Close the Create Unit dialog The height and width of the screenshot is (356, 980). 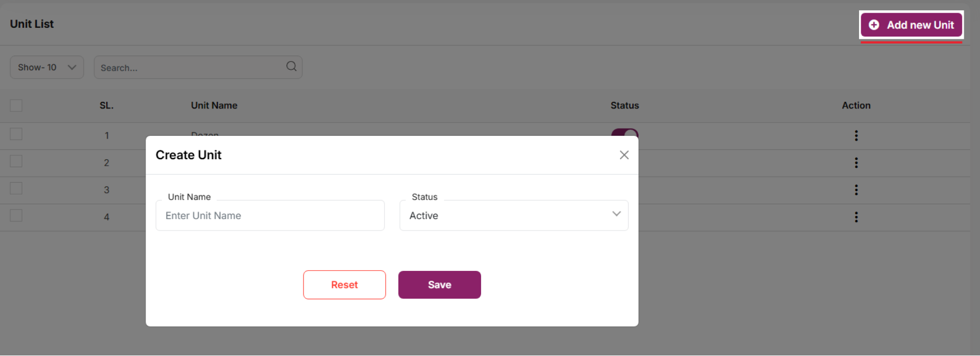coord(624,155)
